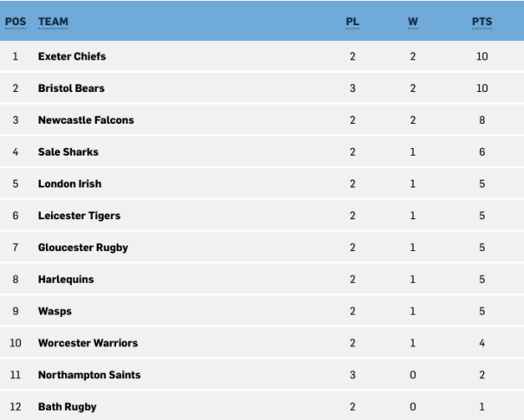Click on Leicester Tigers
Viewport: 524px width, 420px height.
coord(79,216)
